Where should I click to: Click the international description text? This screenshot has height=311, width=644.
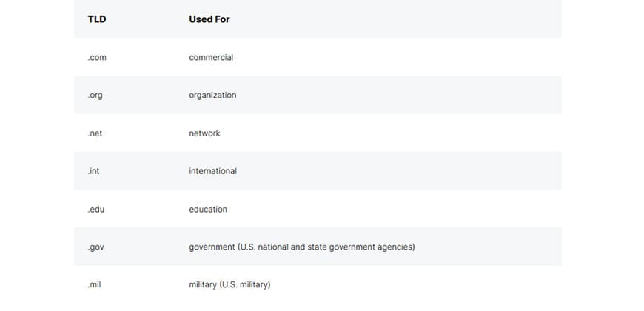coord(212,171)
